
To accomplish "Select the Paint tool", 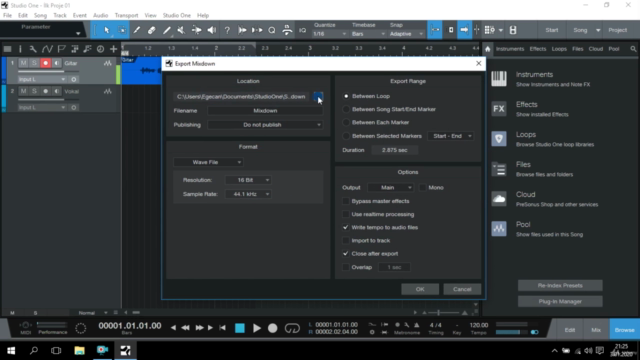I will pos(167,30).
